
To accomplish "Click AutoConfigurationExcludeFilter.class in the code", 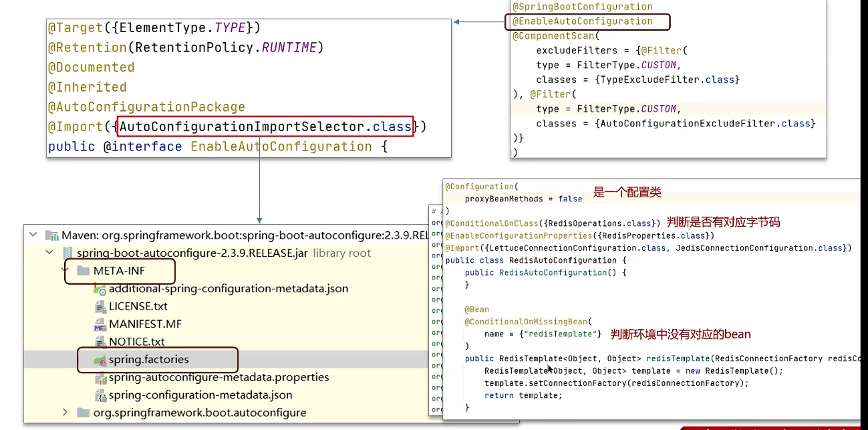I will click(x=706, y=124).
